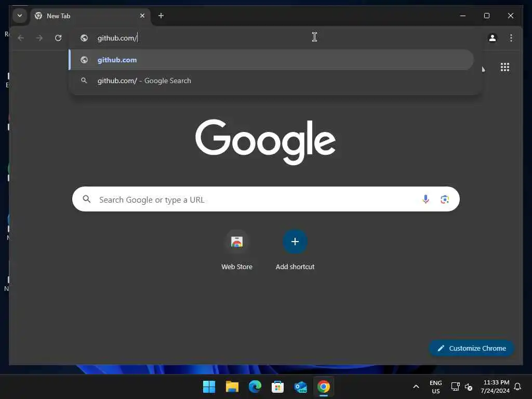Maximize the Chrome window
This screenshot has width=532, height=399.
click(x=486, y=16)
